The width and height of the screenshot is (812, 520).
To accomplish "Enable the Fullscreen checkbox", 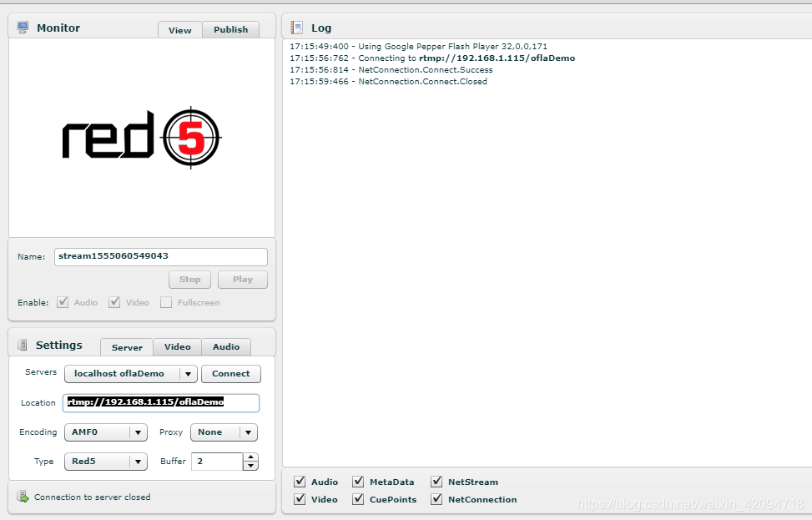I will [166, 302].
